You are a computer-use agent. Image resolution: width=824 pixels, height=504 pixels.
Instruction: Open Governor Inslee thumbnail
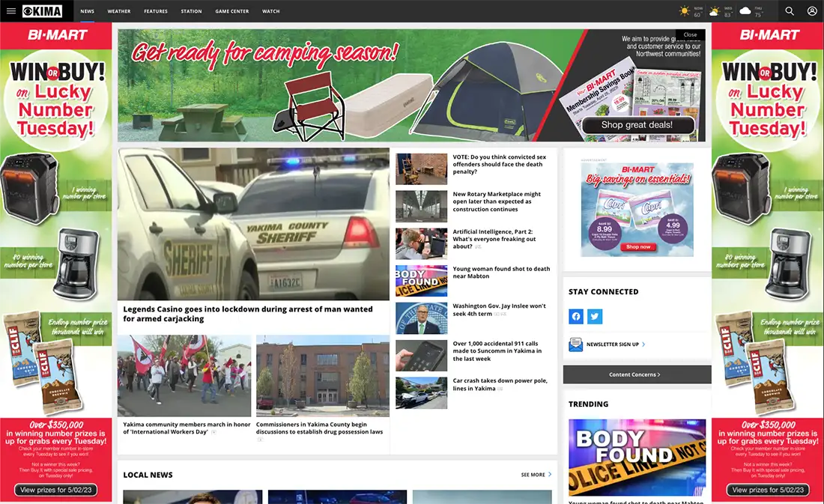point(422,318)
